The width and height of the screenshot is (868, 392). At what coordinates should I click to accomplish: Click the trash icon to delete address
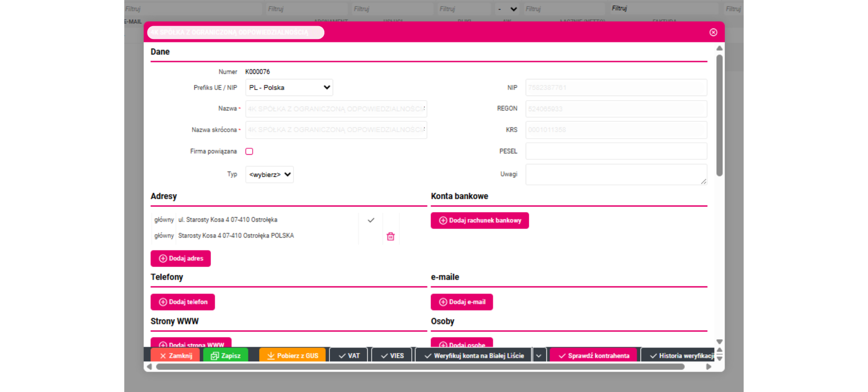(391, 236)
